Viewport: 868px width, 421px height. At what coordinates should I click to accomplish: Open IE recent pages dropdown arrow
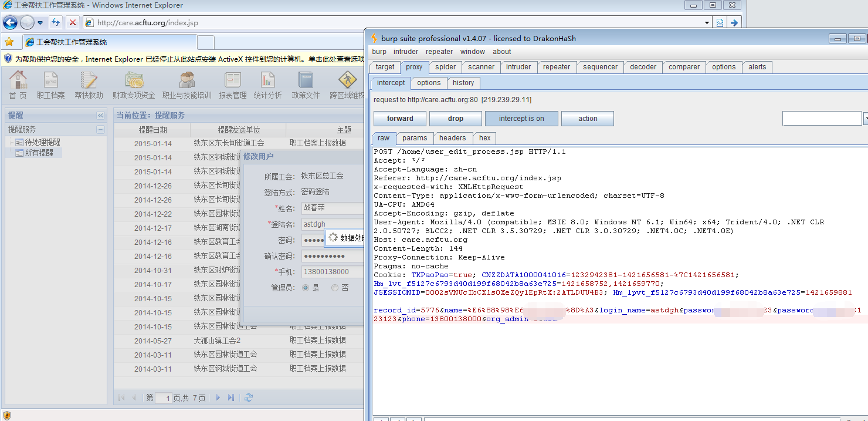40,22
